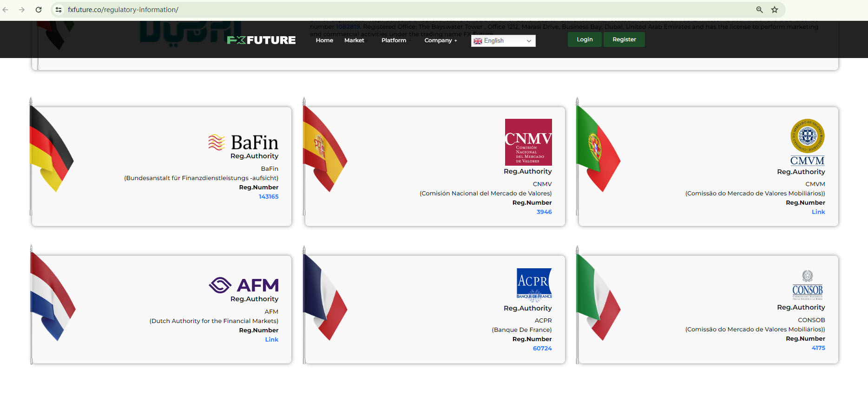Open the AFM registration Link
Viewport: 868px width, 401px height.
click(x=272, y=340)
